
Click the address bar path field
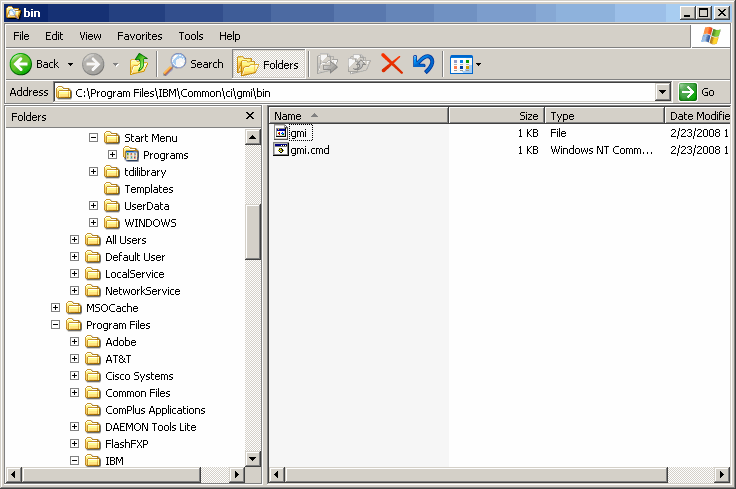click(360, 92)
